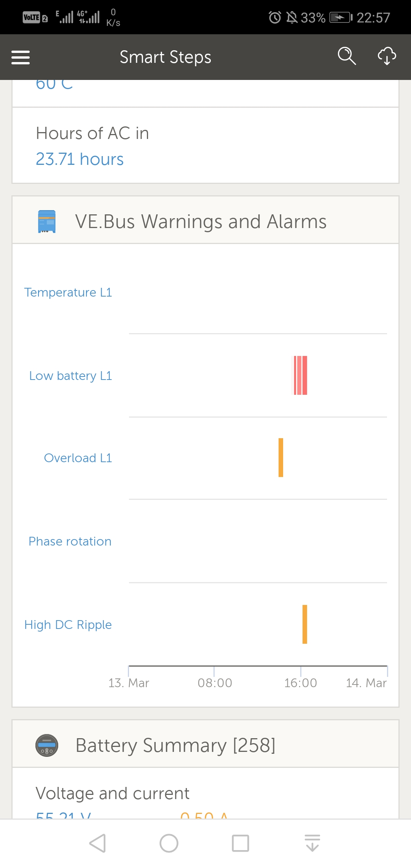Tap the 23.71 hours AC in value

click(x=80, y=159)
